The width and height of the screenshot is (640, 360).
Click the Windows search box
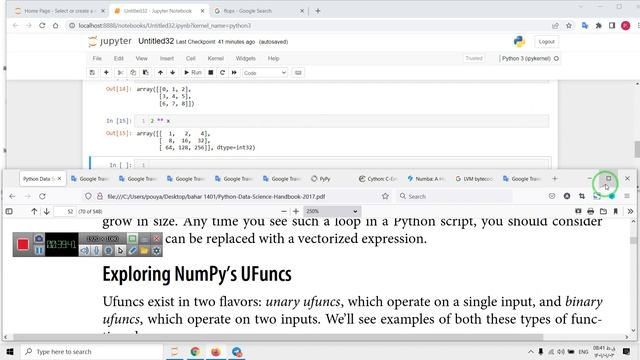pyautogui.click(x=92, y=351)
